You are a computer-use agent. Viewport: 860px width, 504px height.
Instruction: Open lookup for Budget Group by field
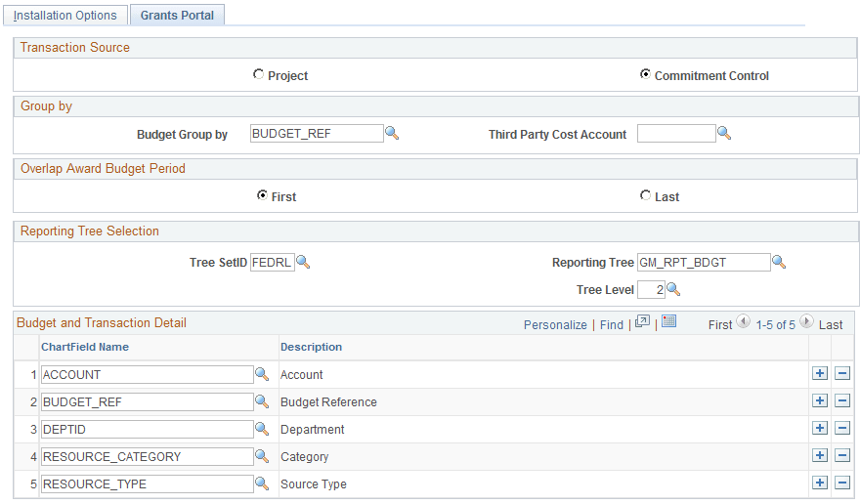tap(392, 133)
